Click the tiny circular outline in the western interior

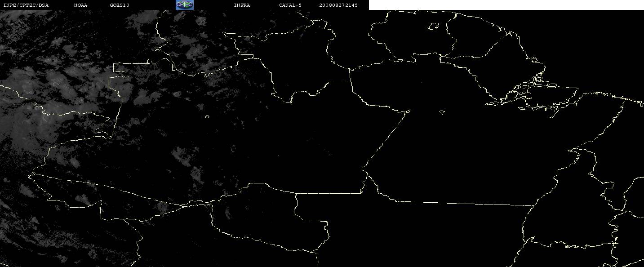pos(207,117)
